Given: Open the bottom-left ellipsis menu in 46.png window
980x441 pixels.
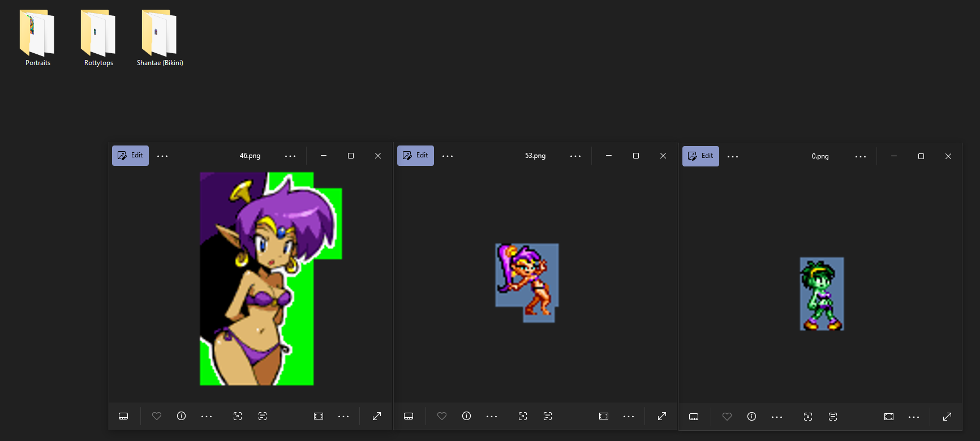Looking at the screenshot, I should [207, 416].
